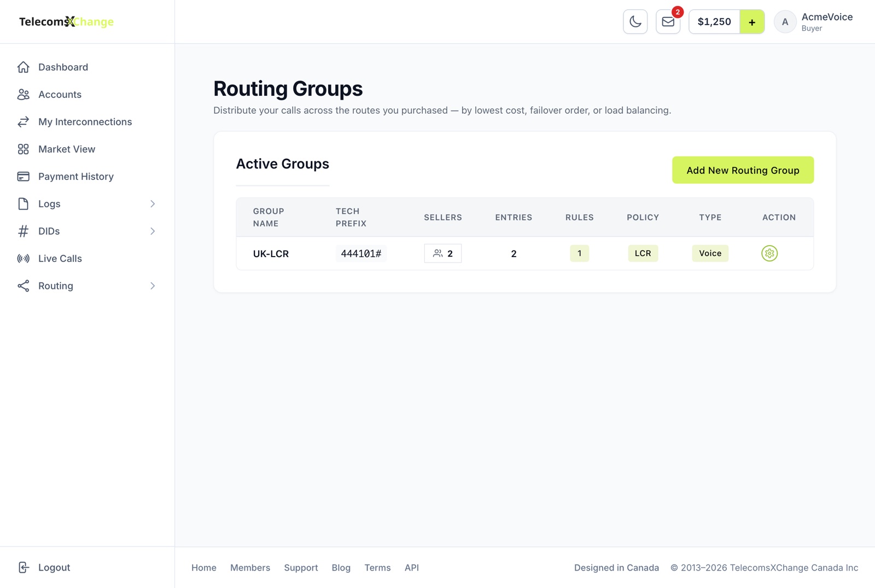Click the LCR policy badge
The width and height of the screenshot is (875, 588).
point(643,253)
